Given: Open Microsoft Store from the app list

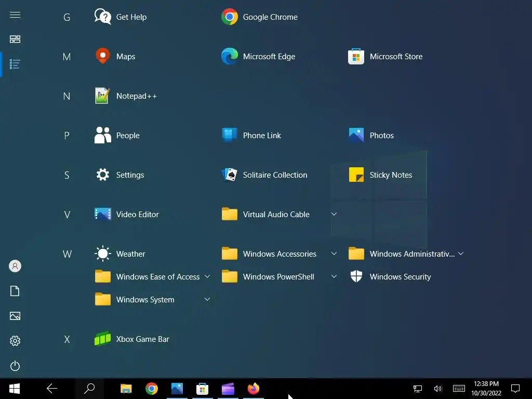Looking at the screenshot, I should pos(385,56).
